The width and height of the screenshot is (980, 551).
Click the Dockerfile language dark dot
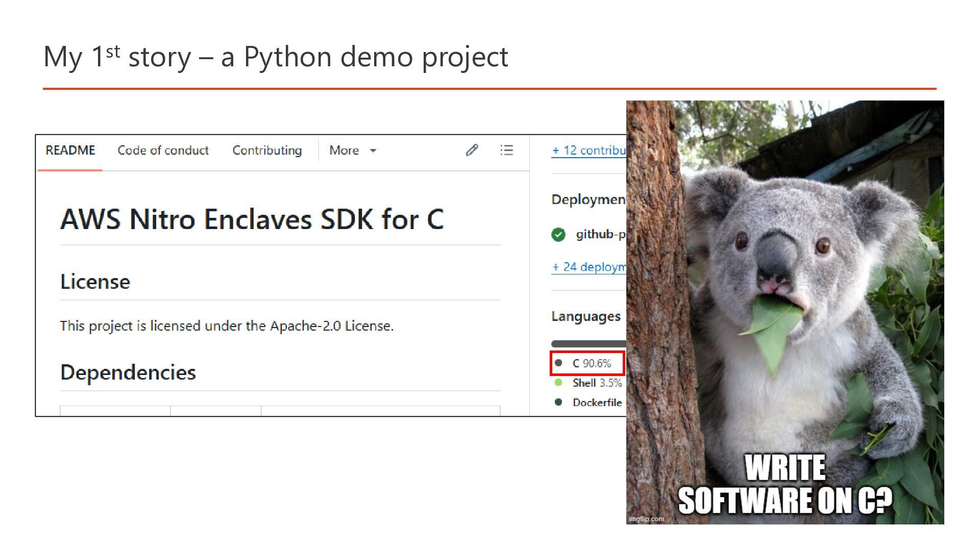[558, 402]
